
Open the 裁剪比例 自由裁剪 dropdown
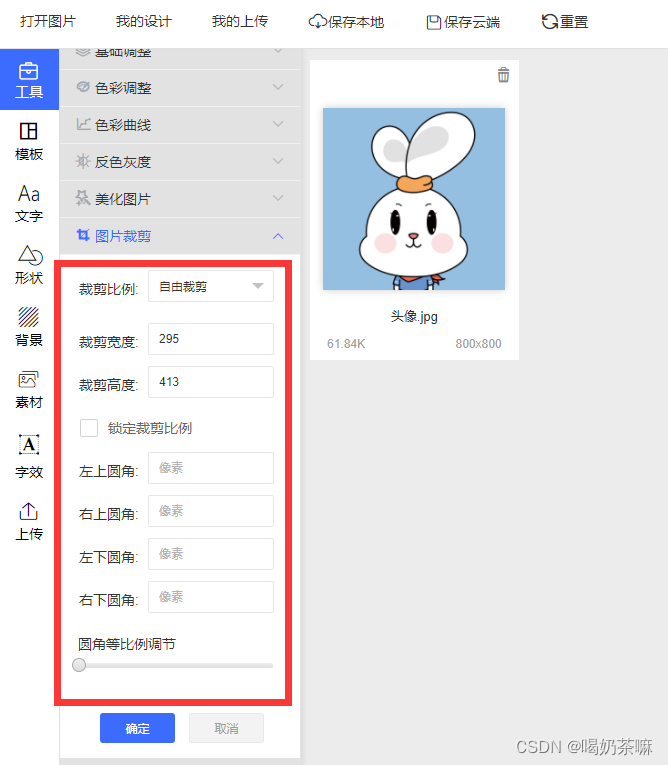[x=211, y=286]
